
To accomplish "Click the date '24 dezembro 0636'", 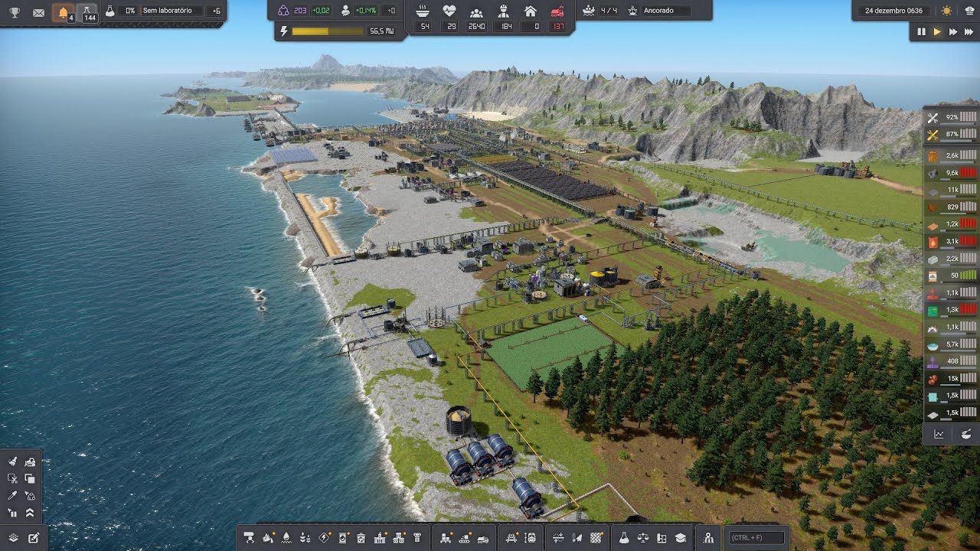I will [x=893, y=11].
